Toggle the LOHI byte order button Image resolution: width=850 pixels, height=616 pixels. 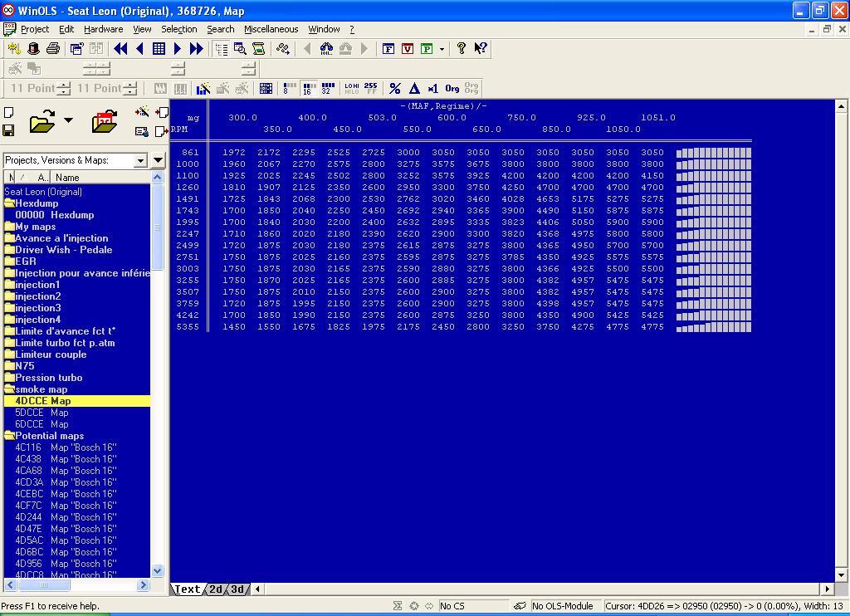pos(351,88)
